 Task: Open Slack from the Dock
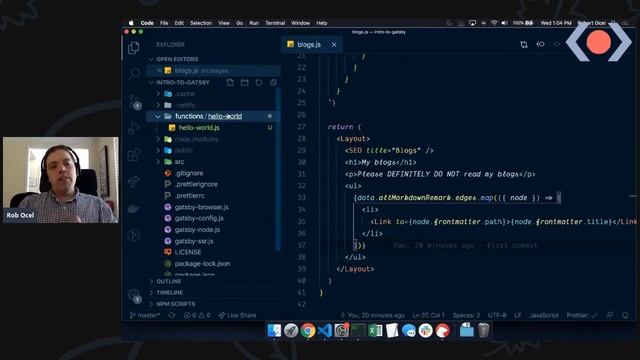coord(425,330)
